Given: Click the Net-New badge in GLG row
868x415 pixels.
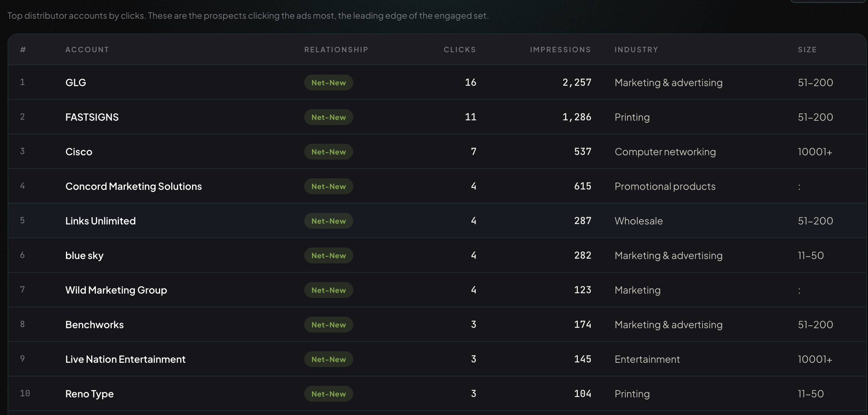Looking at the screenshot, I should (x=329, y=82).
